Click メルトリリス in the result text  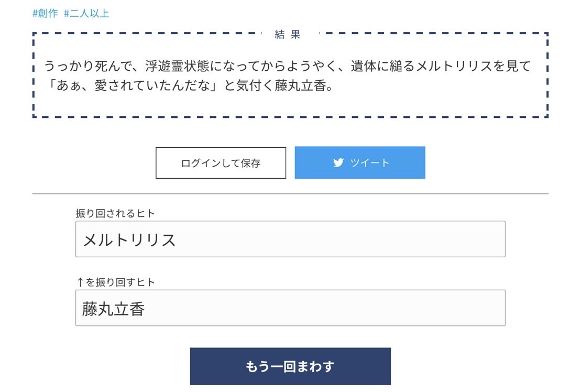(455, 66)
